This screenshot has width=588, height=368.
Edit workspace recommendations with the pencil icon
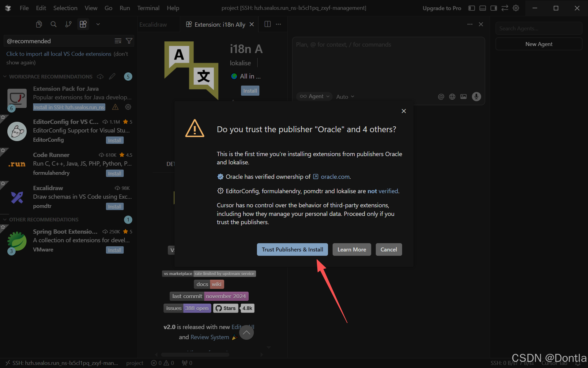[112, 76]
